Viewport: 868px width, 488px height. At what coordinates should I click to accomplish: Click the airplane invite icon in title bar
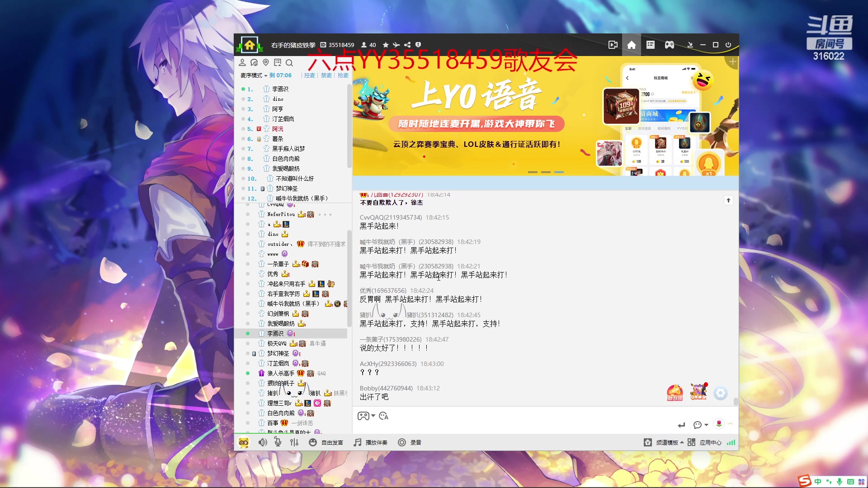[x=396, y=45]
